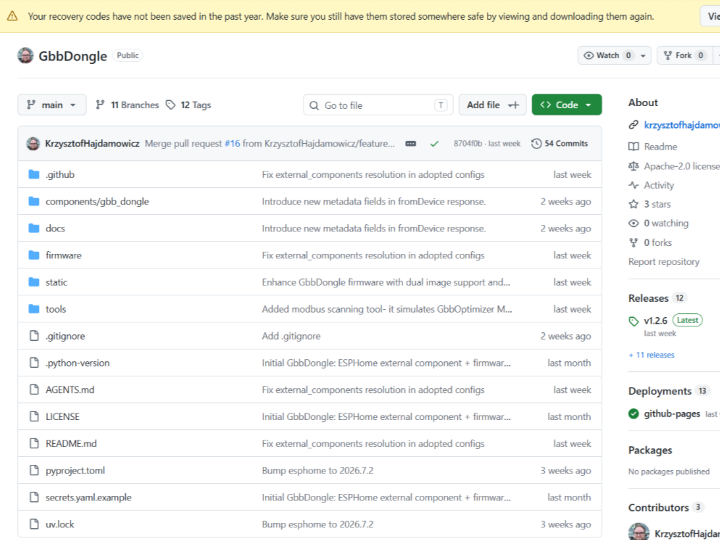The height and width of the screenshot is (540, 720).
Task: Click the history clock icon beside Commits
Action: 536,144
